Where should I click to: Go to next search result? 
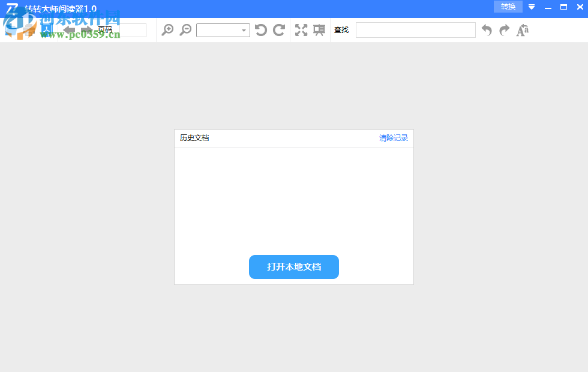pyautogui.click(x=504, y=29)
